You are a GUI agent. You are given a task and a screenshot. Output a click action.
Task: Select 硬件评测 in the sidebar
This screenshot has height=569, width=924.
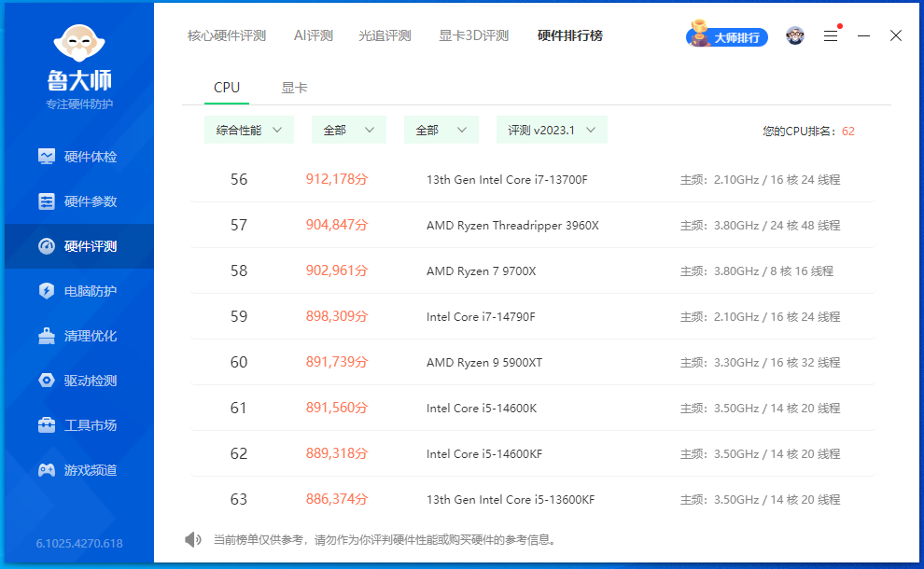click(77, 246)
